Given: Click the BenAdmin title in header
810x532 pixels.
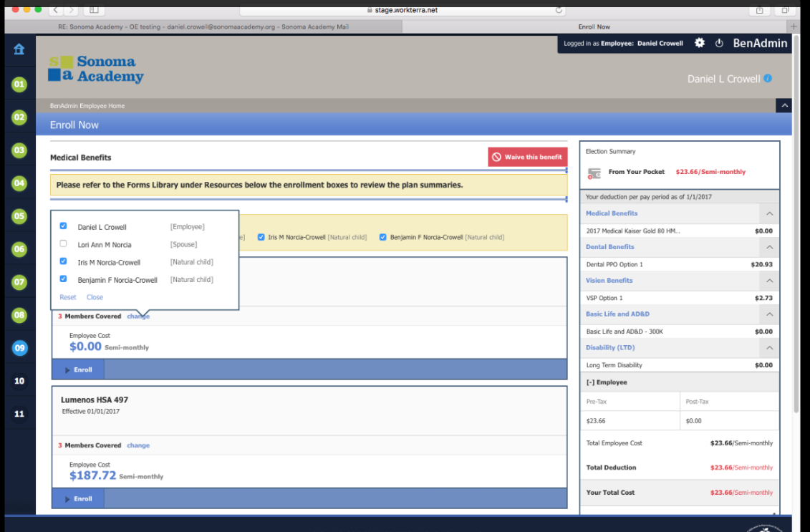Looking at the screenshot, I should [760, 44].
